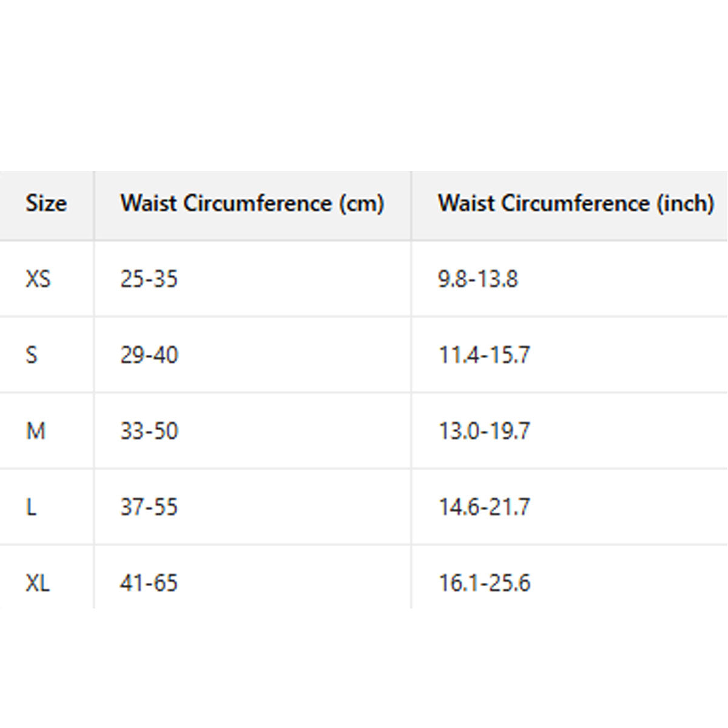The image size is (728, 728).
Task: Click the XL size cell
Action: pos(38,583)
